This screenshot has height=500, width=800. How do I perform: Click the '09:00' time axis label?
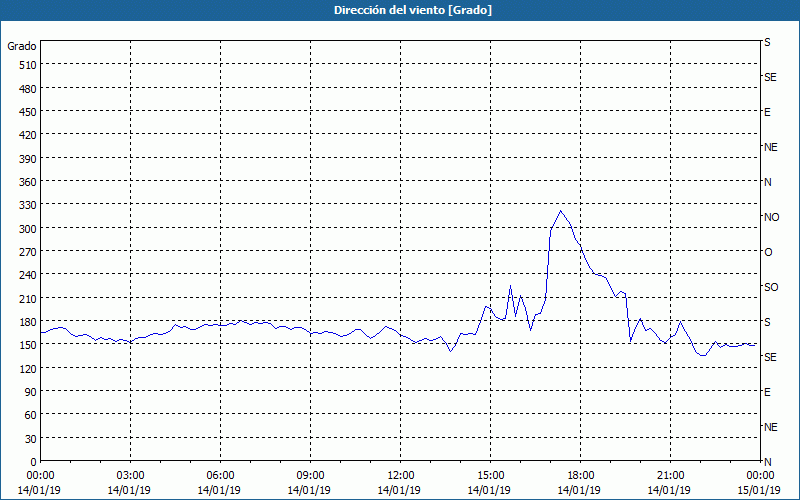point(310,476)
